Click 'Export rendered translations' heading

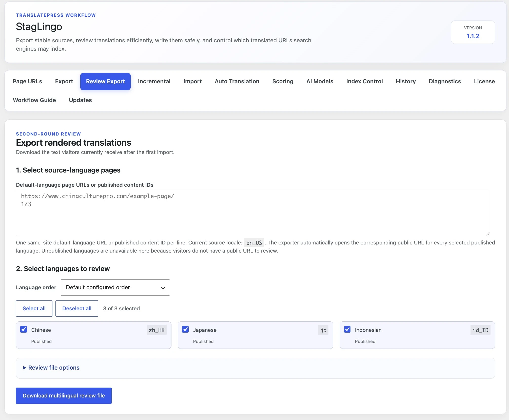73,143
